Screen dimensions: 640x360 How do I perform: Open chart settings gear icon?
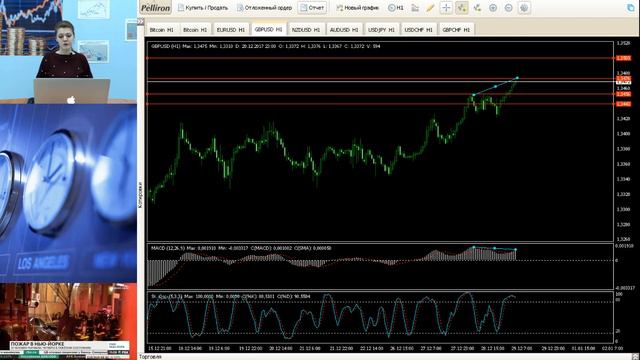[524, 8]
